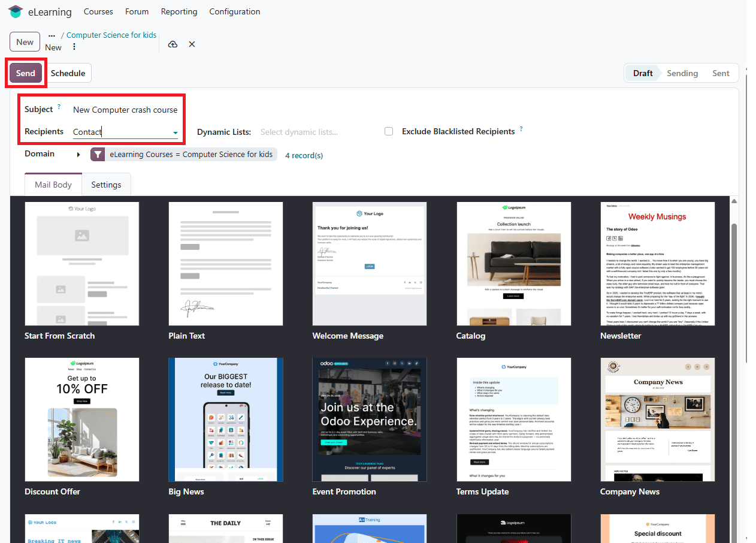Image resolution: width=756 pixels, height=543 pixels.
Task: Select the Sending status stage
Action: (x=682, y=73)
